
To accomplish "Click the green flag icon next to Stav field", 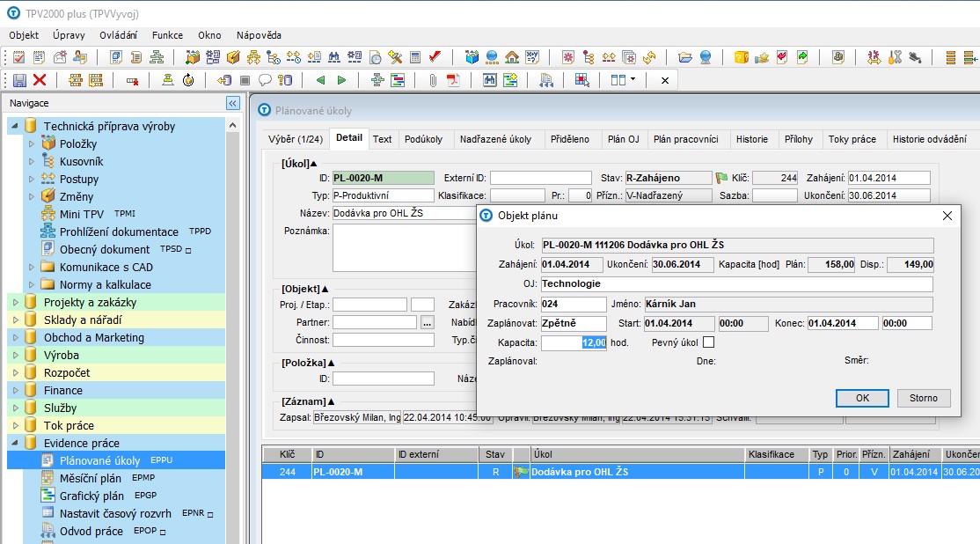I will tap(721, 178).
